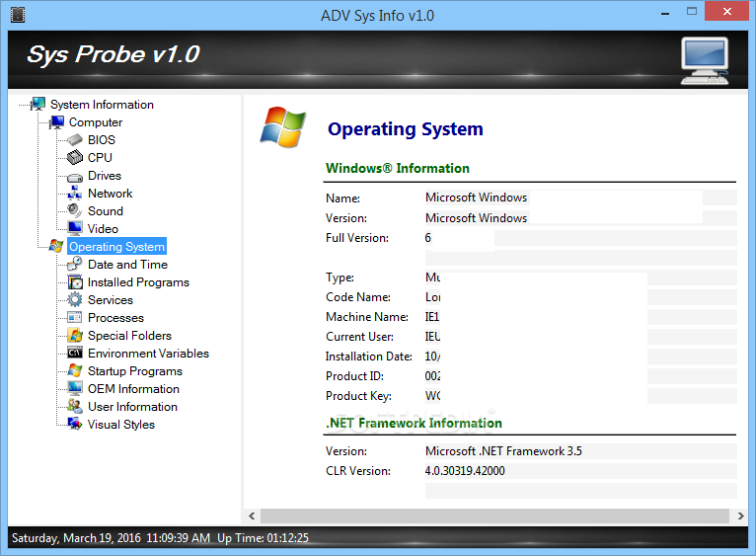Click the horizontal scrollbar left arrow
756x556 pixels.
click(x=252, y=516)
